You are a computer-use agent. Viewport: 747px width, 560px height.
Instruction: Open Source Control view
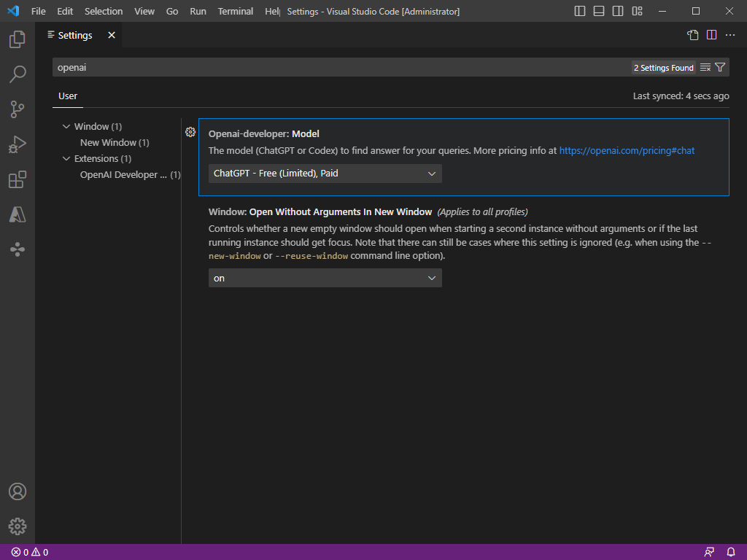point(18,109)
